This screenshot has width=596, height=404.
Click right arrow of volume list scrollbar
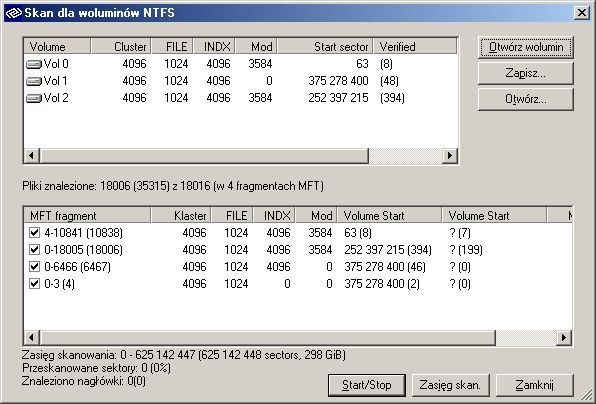point(450,155)
